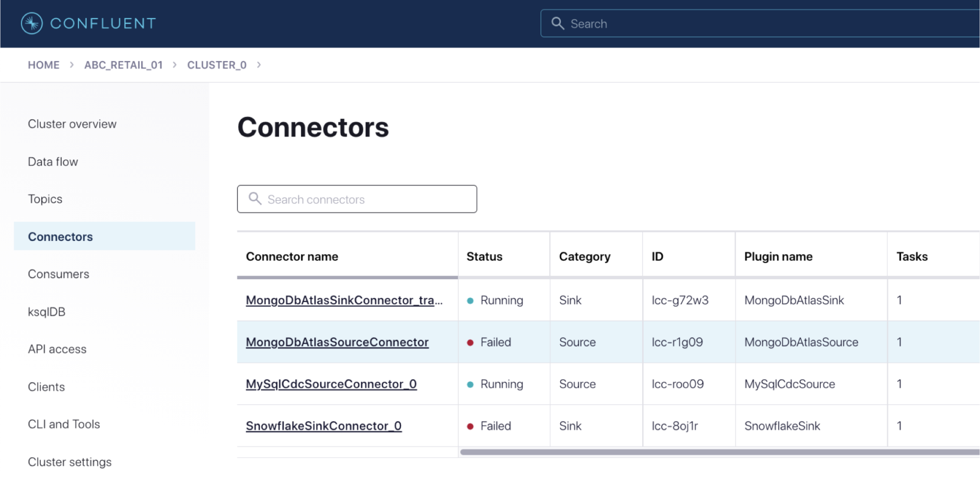Click Failed status text for SnowflakeSinkConnector_0
980x477 pixels.
[x=496, y=426]
